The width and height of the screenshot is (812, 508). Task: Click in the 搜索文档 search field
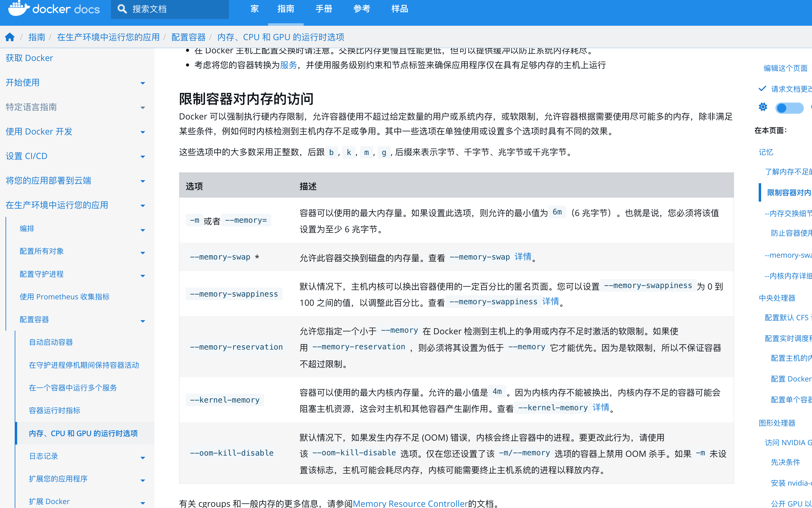pyautogui.click(x=175, y=9)
